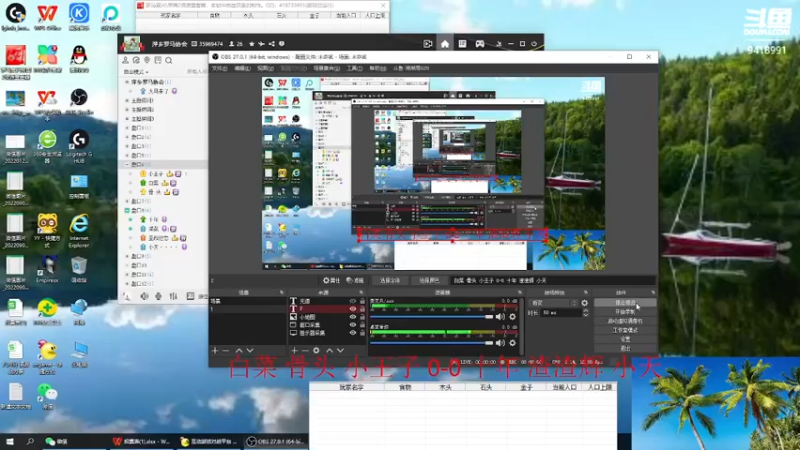
Task: Open settings gear for the microphone channel
Action: (x=512, y=317)
